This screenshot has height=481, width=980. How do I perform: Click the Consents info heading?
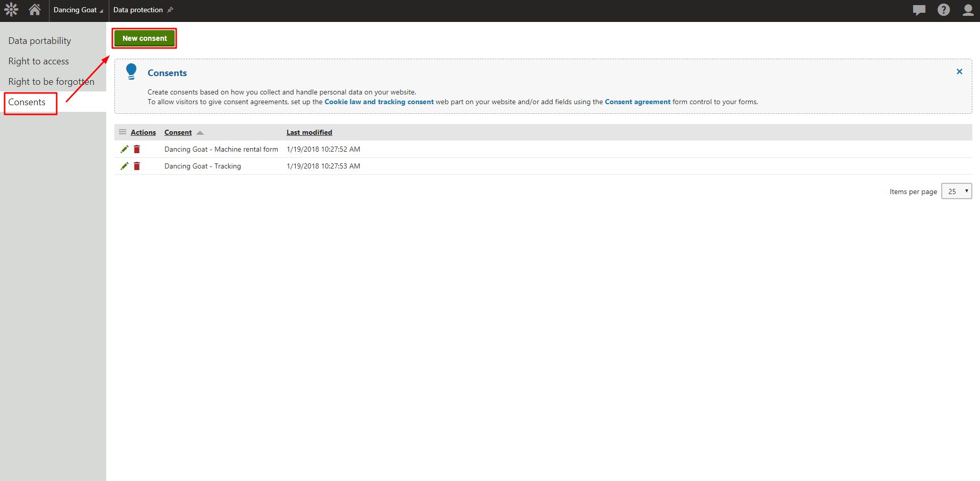pos(167,73)
